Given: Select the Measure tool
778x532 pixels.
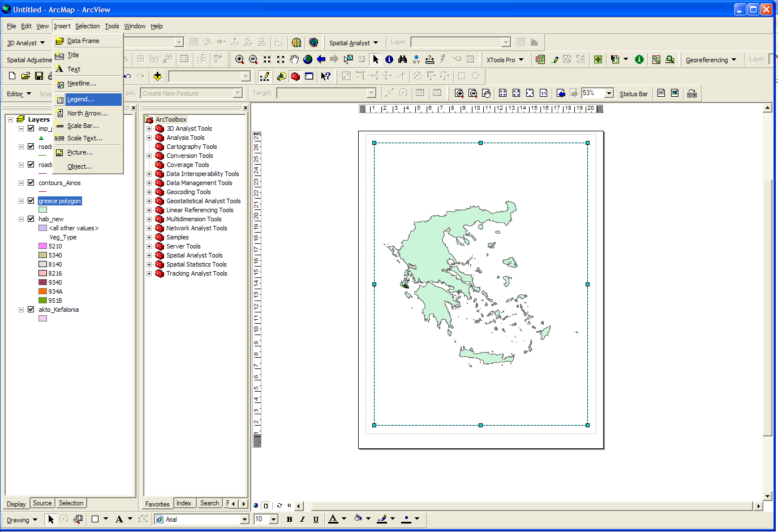Looking at the screenshot, I should pyautogui.click(x=429, y=59).
